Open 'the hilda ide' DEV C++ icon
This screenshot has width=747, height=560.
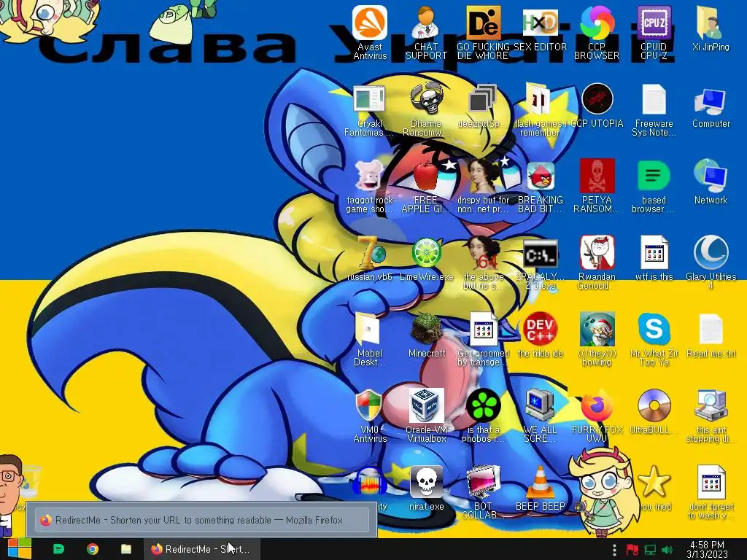(540, 329)
